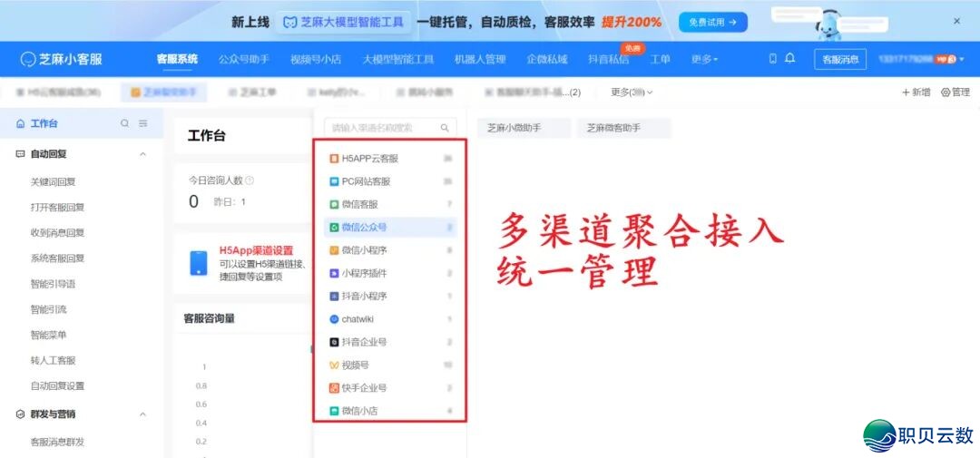Select 小程序插件 channel

(x=390, y=273)
